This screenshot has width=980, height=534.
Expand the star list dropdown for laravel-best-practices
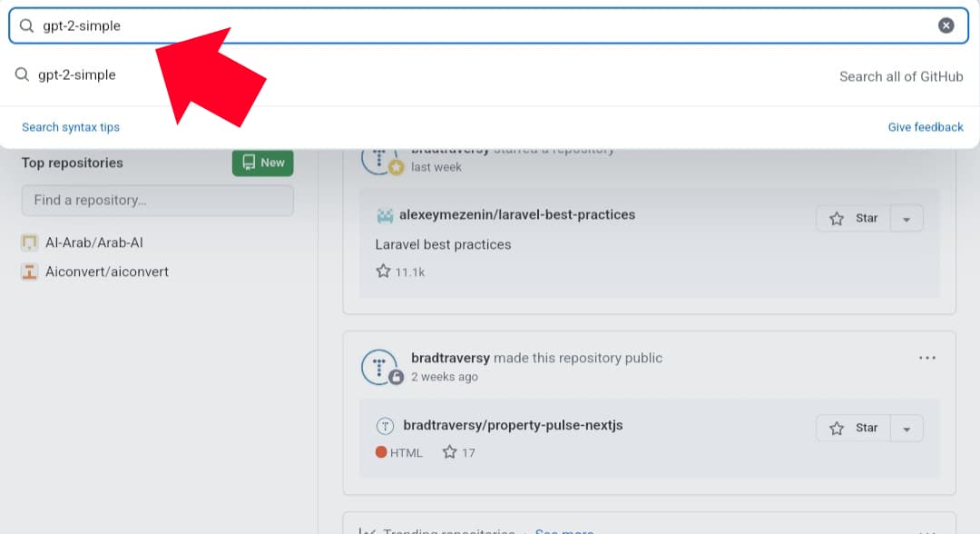click(906, 219)
